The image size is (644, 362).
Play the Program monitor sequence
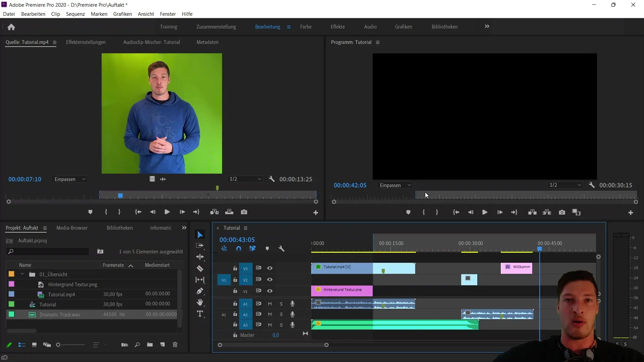click(485, 212)
